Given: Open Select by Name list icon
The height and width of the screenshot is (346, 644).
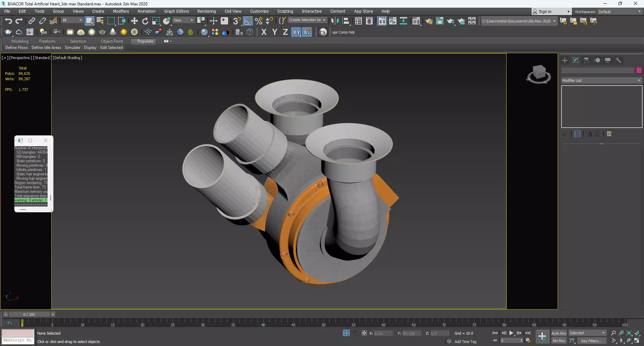Looking at the screenshot, I should [x=100, y=21].
